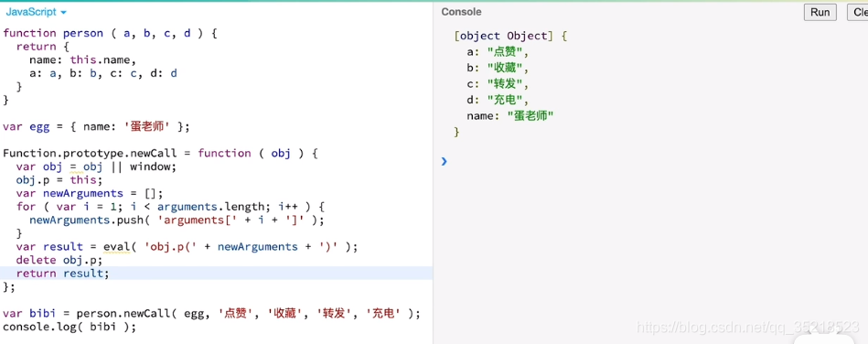This screenshot has width=868, height=344.
Task: Click the Run button
Action: coord(820,12)
